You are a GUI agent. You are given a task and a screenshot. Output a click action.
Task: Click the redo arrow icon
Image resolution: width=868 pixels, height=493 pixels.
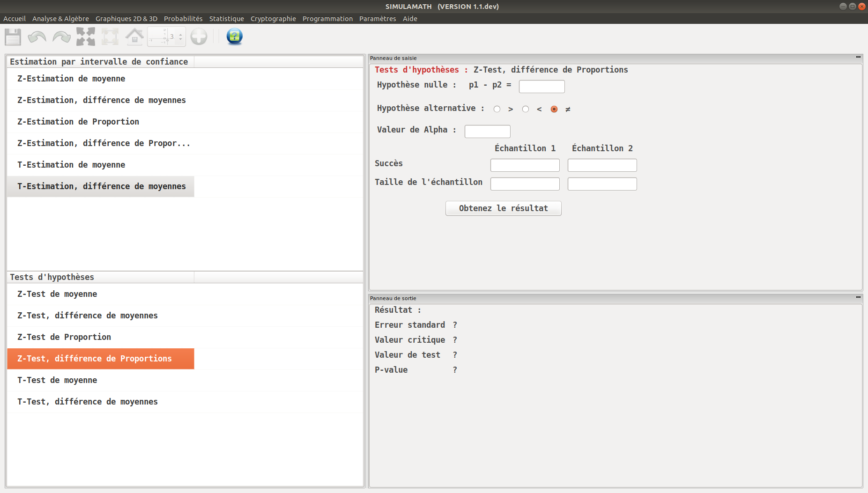click(x=61, y=37)
